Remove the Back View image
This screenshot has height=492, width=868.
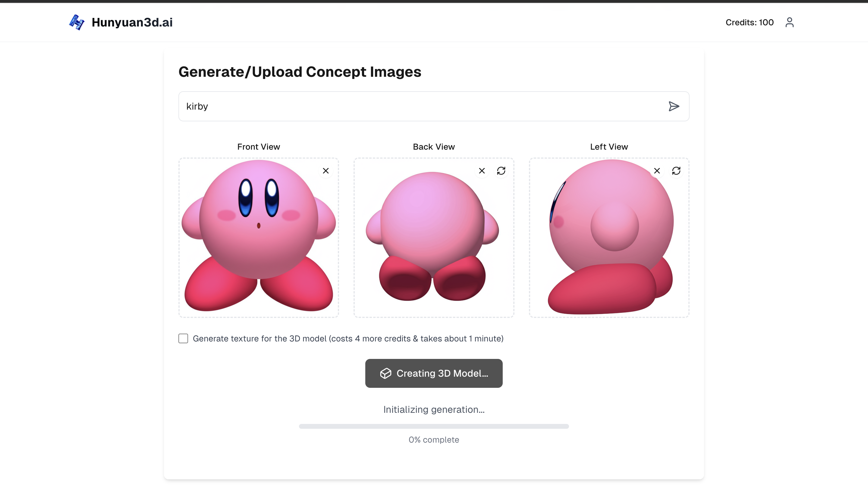coord(482,171)
